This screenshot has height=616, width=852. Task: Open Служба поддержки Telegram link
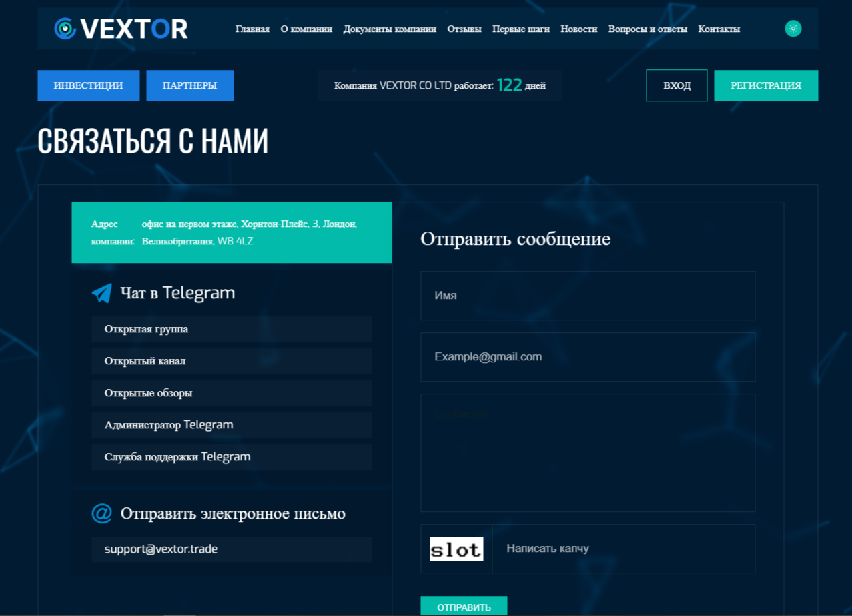point(232,457)
